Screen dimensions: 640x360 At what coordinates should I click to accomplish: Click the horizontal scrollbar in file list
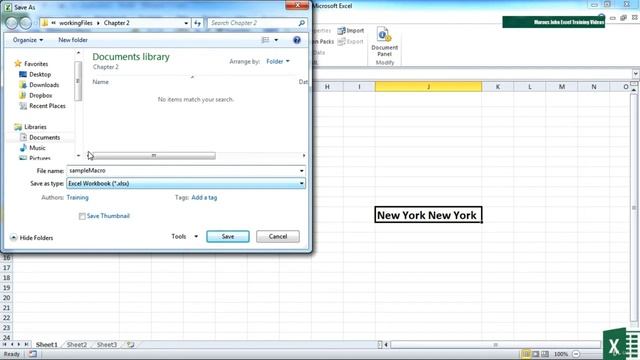coord(153,156)
